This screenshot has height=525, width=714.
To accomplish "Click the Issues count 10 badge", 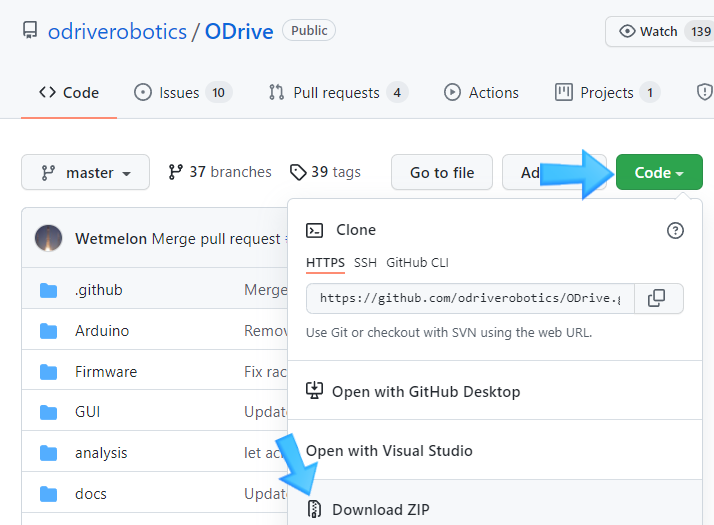I will [219, 93].
